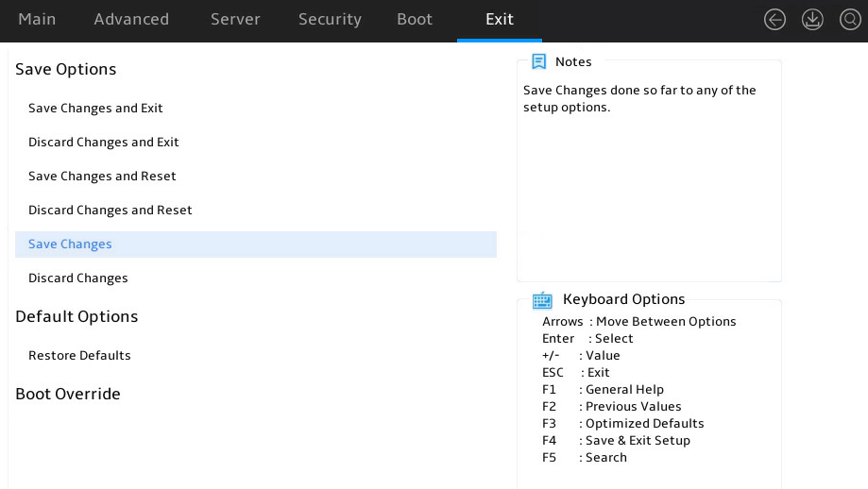
Task: Click the Boot Override heading
Action: 68,394
